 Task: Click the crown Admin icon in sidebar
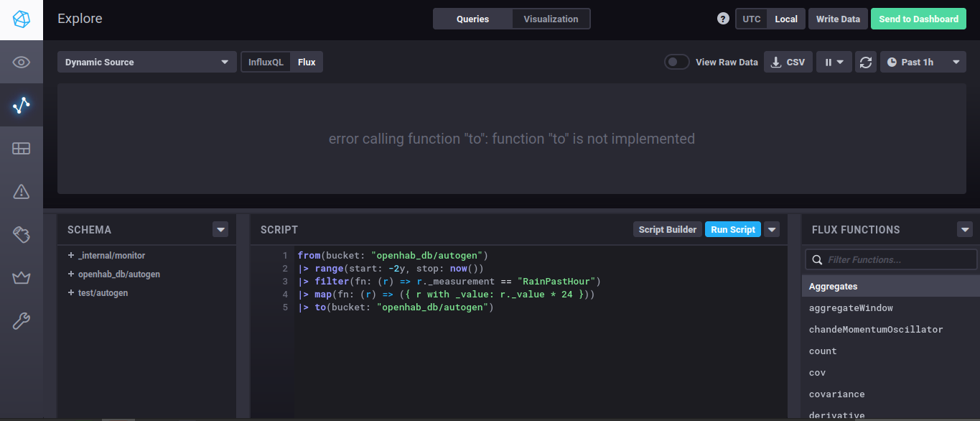21,277
